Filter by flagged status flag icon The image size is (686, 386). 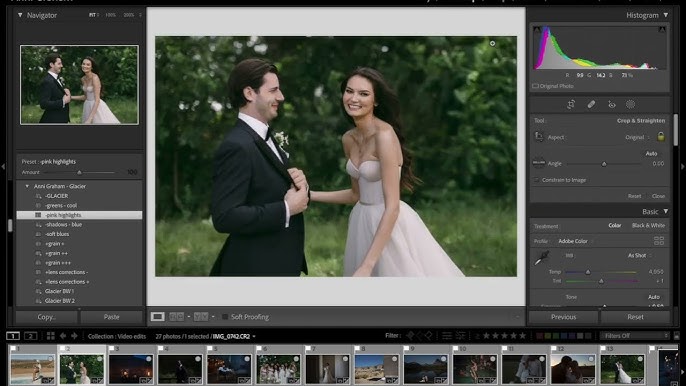410,336
